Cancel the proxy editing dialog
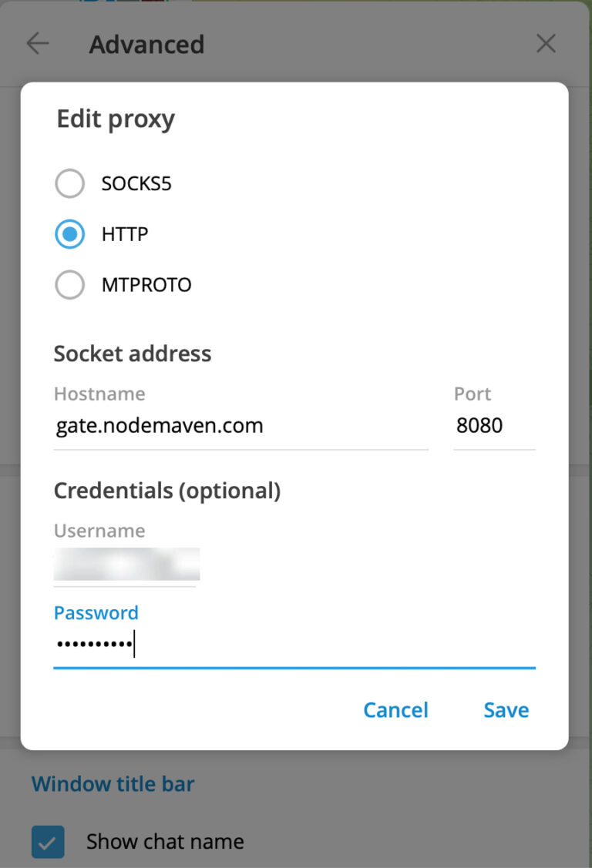The height and width of the screenshot is (868, 592). 395,709
